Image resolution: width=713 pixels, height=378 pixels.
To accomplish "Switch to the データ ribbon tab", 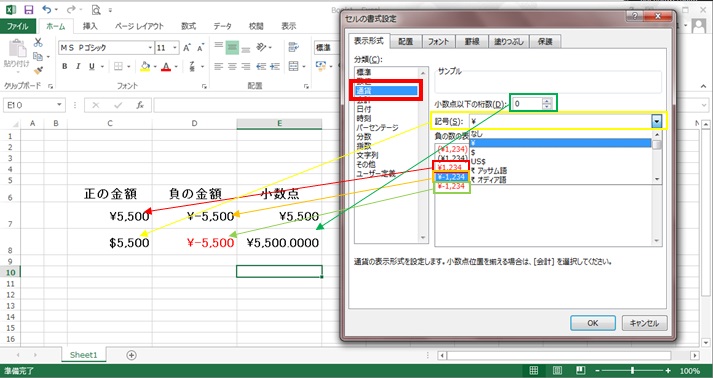I will 222,26.
